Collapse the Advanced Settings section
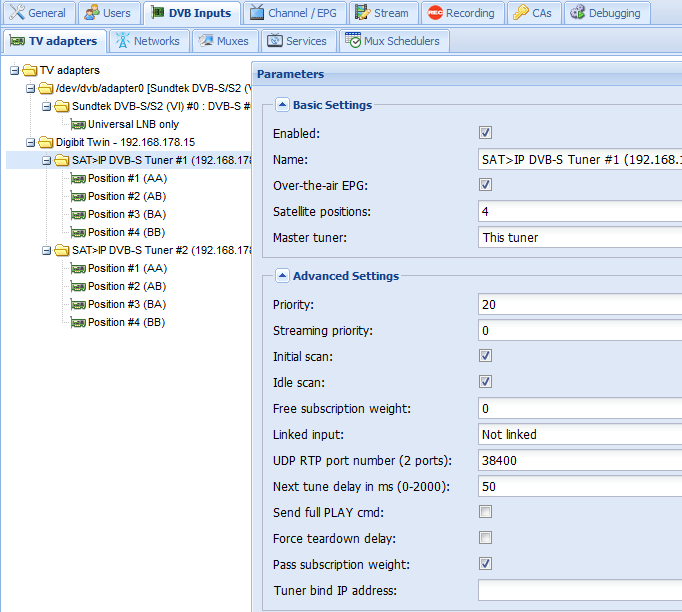682x612 pixels. pos(282,276)
